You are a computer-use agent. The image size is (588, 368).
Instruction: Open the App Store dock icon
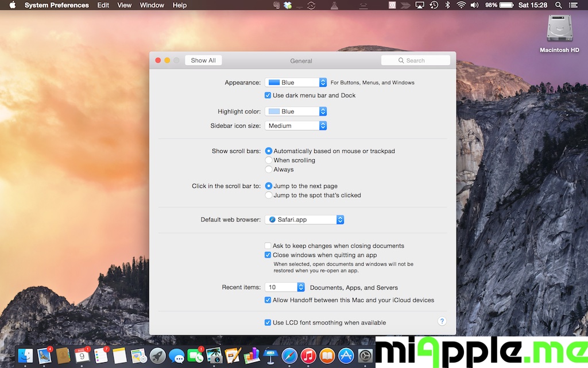(x=346, y=356)
